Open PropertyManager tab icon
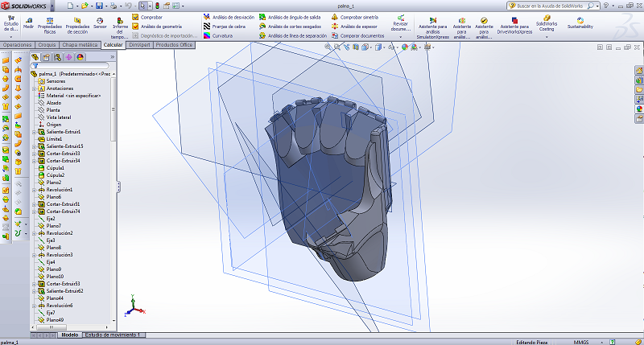The width and height of the screenshot is (644, 345). (47, 57)
